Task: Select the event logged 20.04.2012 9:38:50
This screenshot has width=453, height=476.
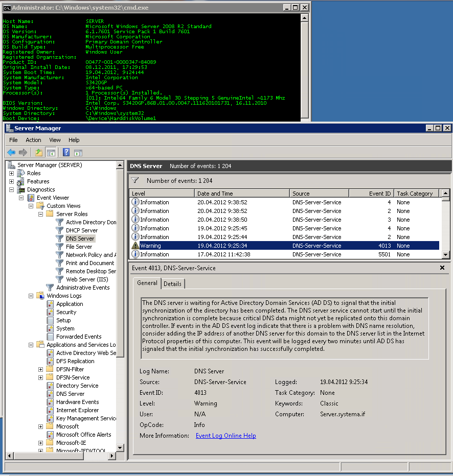Action: click(284, 220)
